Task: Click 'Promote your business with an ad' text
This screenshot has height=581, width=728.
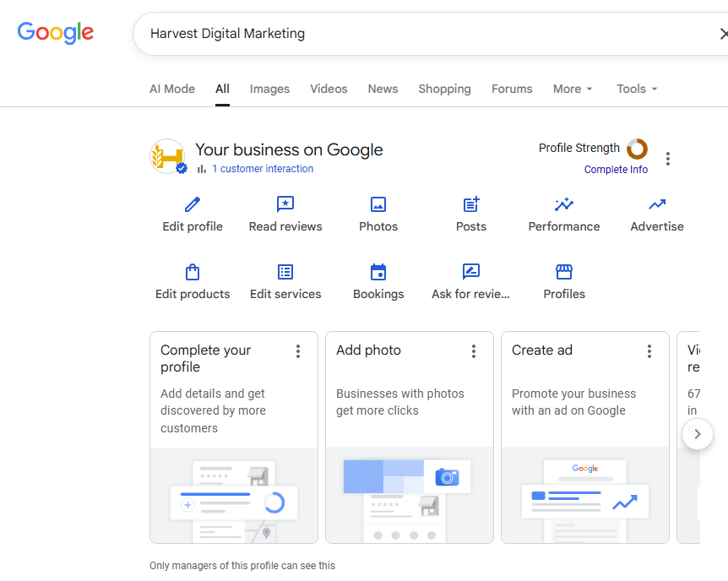Action: pos(573,402)
